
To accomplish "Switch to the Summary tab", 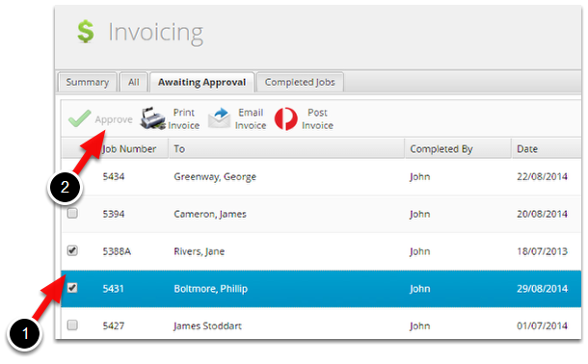I will click(x=88, y=82).
